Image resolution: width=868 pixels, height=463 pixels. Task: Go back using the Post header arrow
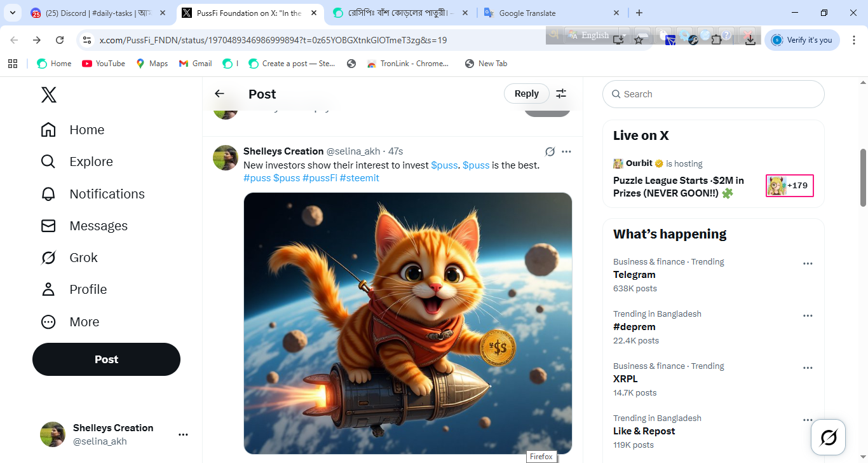(219, 93)
